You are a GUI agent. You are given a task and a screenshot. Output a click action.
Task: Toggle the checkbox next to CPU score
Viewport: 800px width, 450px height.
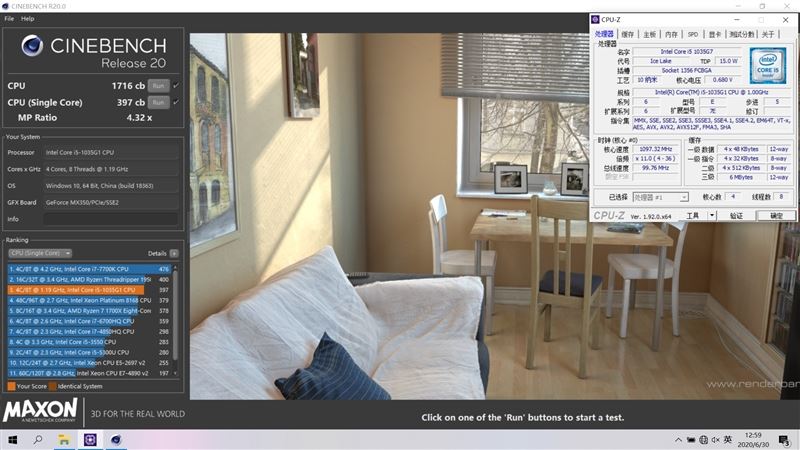[176, 86]
